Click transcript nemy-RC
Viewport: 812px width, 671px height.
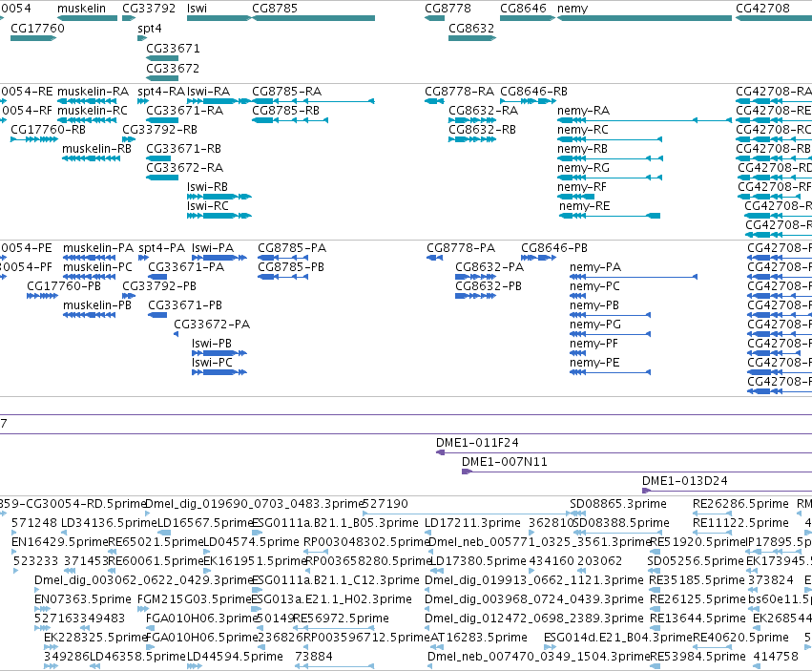[610, 139]
